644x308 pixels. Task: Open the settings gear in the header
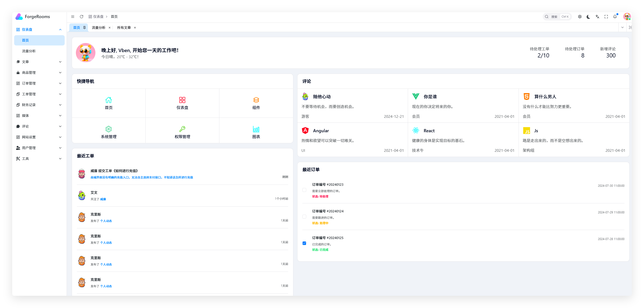pyautogui.click(x=580, y=17)
